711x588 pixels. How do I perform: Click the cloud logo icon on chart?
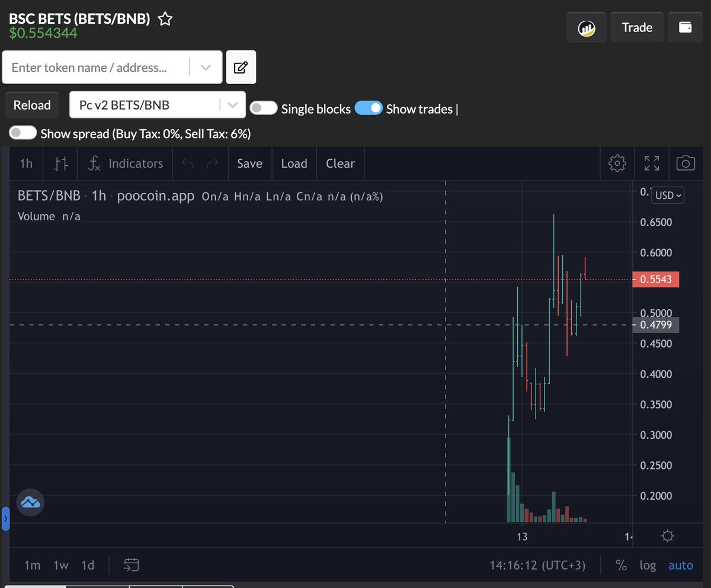30,503
